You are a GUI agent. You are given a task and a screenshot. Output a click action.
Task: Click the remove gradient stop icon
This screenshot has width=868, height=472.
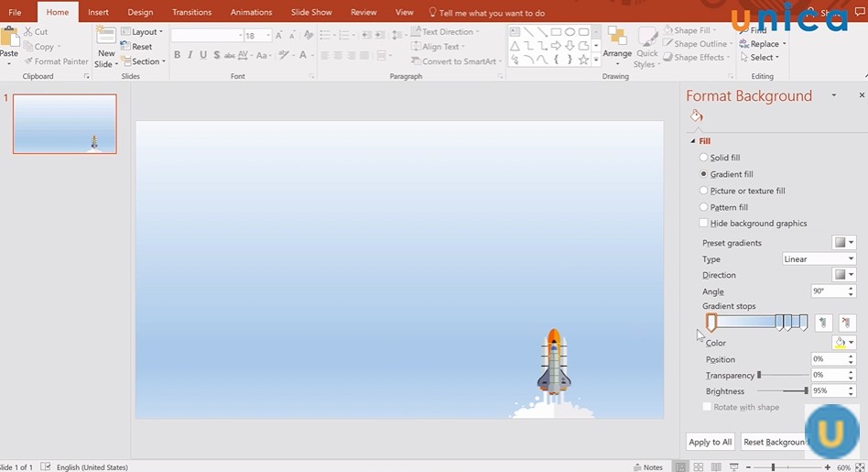(x=847, y=323)
